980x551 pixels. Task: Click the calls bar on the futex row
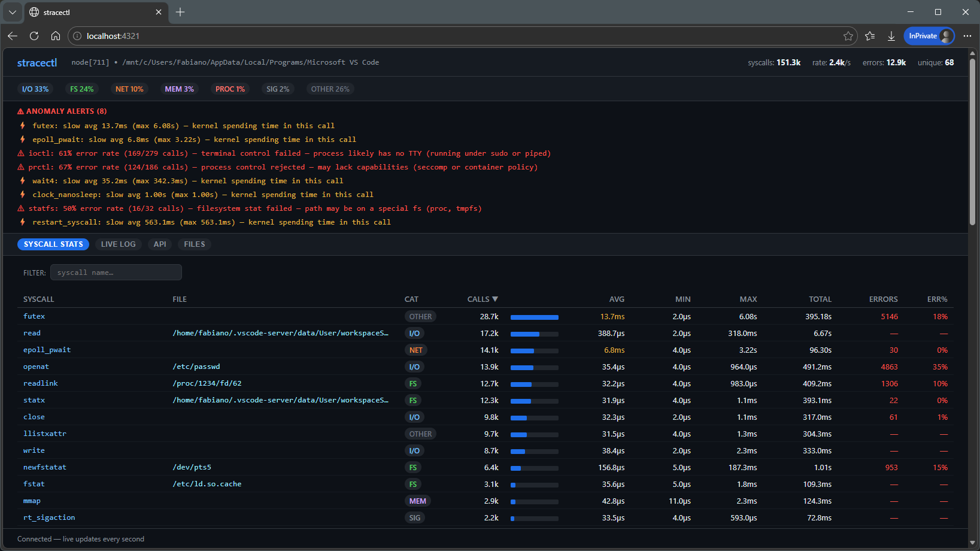point(534,316)
